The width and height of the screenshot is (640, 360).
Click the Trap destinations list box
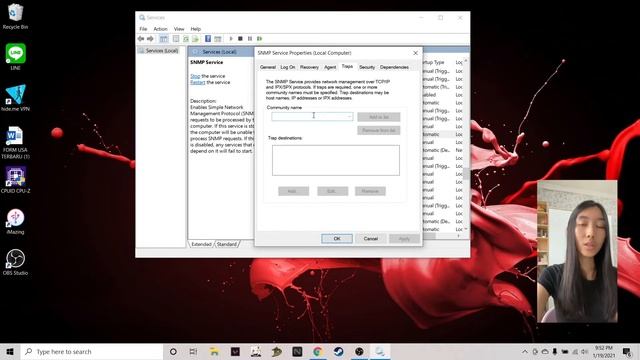tap(336, 160)
